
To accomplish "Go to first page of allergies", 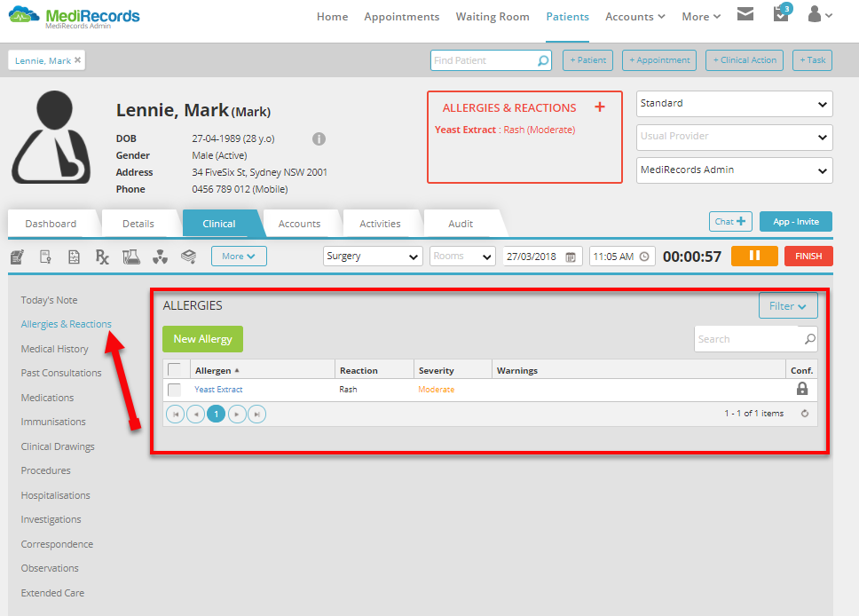I will 176,415.
